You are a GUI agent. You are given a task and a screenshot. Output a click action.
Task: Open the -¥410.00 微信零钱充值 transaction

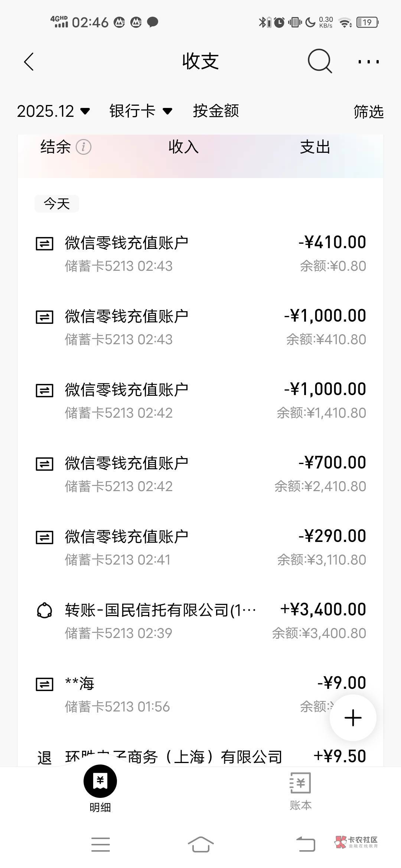(200, 254)
